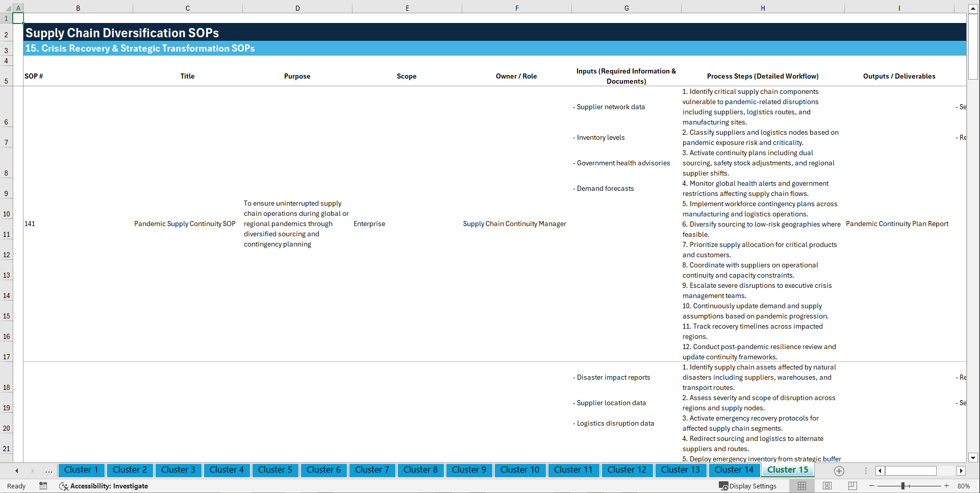Select 'Pandemic Supply Continuity SOP' cell
Image resolution: width=980 pixels, height=493 pixels.
point(188,224)
